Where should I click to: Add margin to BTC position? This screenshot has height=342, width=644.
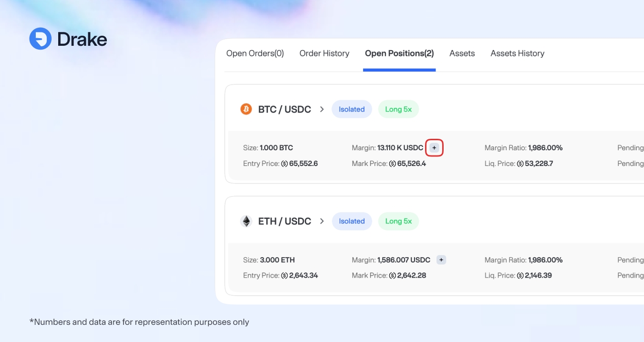434,148
